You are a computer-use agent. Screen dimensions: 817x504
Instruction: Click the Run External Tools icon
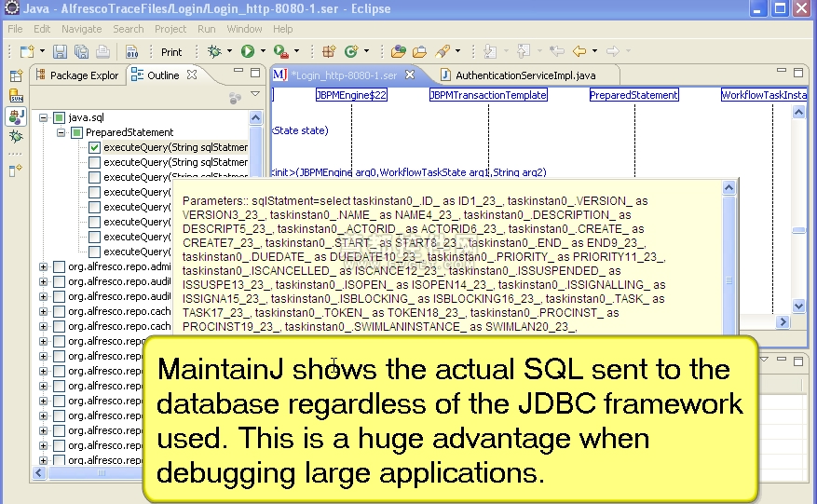[280, 51]
